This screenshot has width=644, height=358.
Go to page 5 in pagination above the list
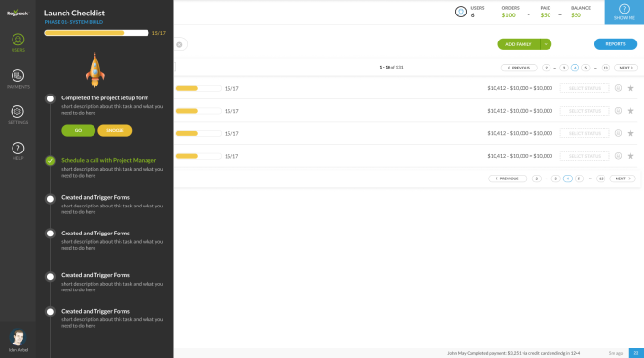point(586,68)
